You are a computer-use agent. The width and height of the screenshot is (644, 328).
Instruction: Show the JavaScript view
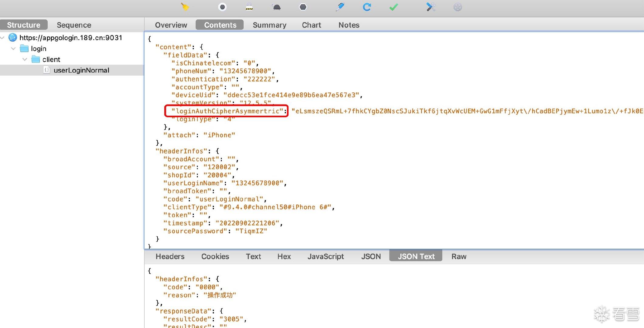326,256
